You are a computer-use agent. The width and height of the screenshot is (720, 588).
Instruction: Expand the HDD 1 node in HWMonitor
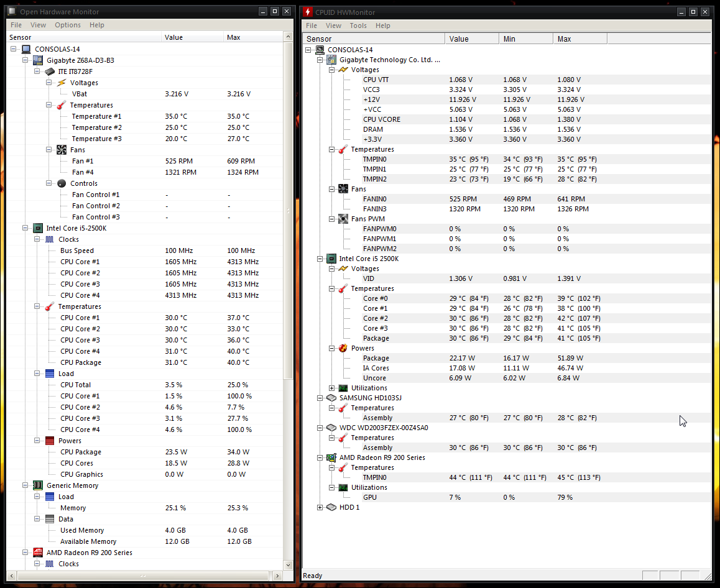pos(320,507)
